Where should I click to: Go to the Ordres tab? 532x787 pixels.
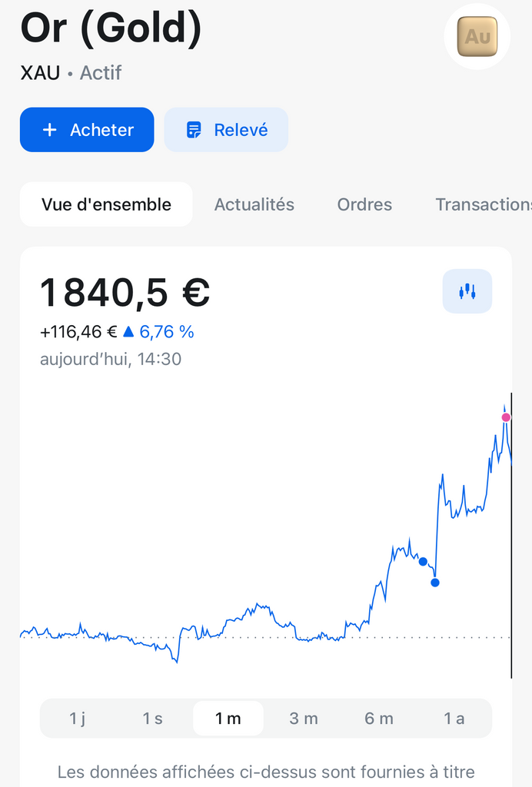pos(364,204)
